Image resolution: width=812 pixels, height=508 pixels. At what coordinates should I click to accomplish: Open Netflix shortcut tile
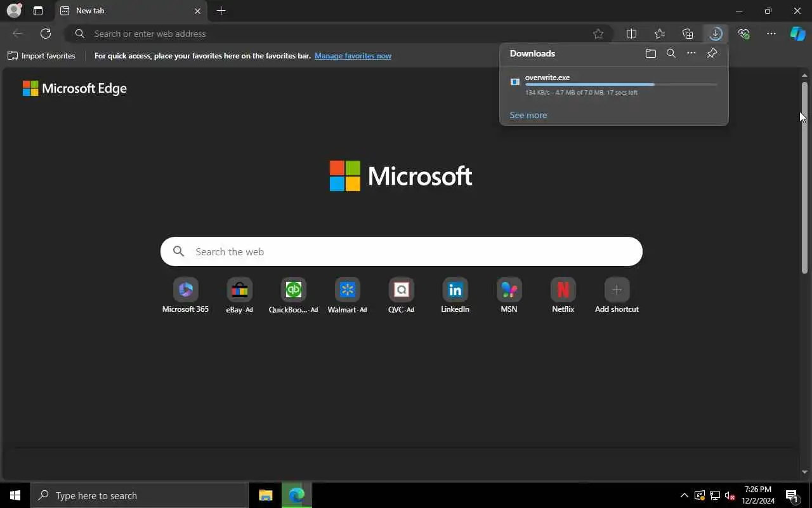pyautogui.click(x=563, y=295)
